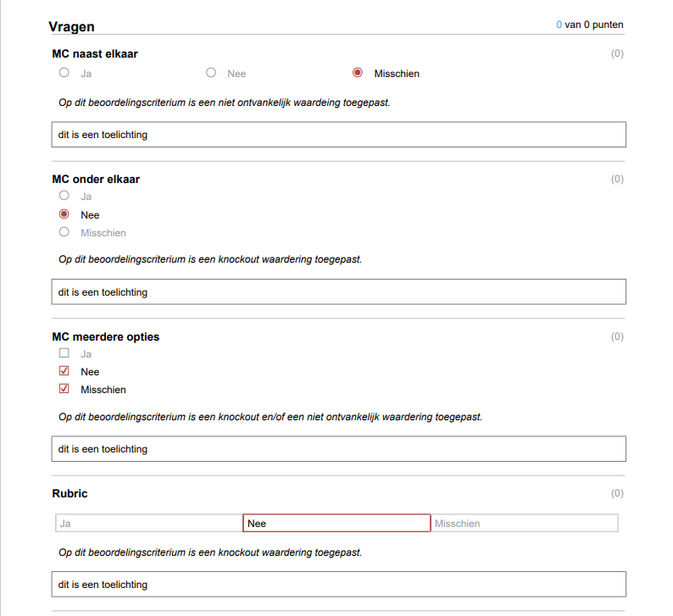Click the highlighted 'Nee' rubric cell
This screenshot has height=616, width=673.
tap(336, 523)
